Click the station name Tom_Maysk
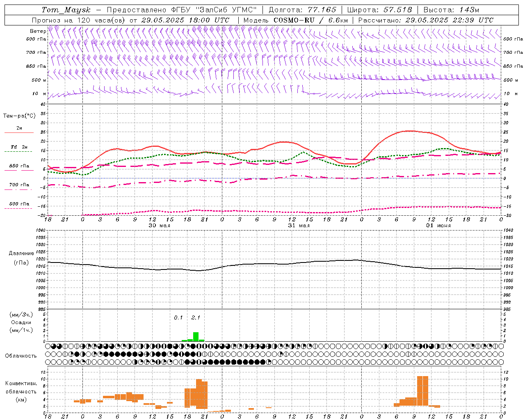 pyautogui.click(x=66, y=10)
